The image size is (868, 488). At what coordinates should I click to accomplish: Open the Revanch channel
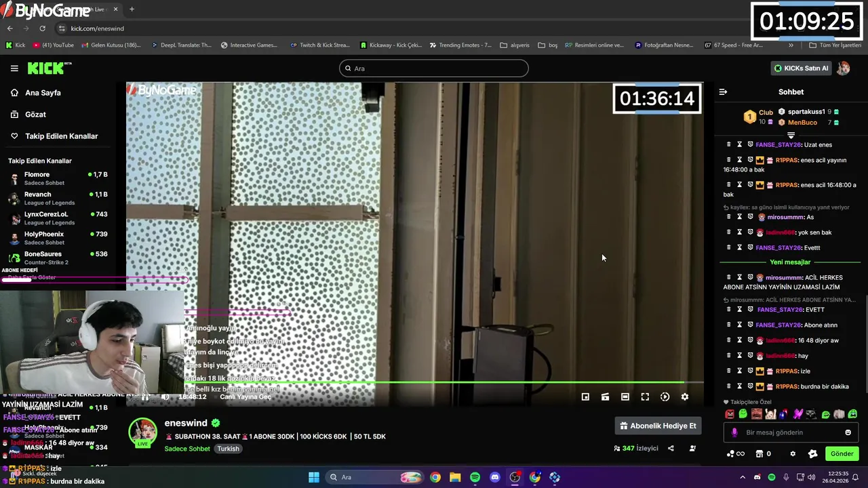58,198
